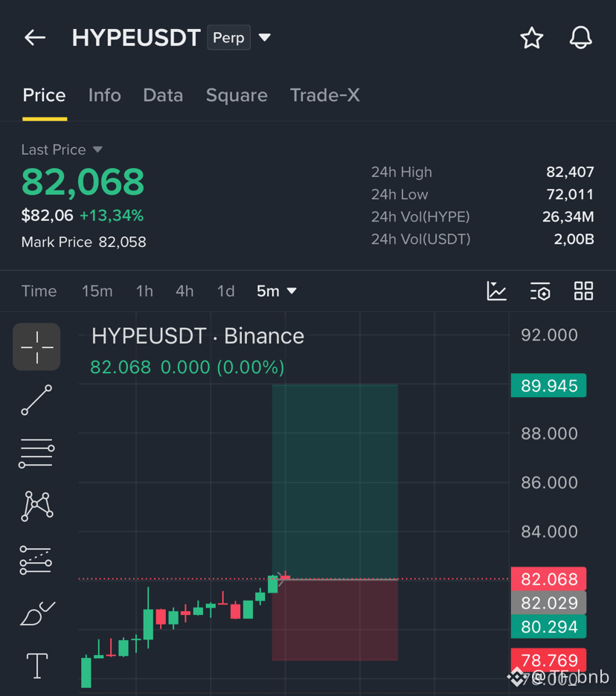Click the 24h Low value 72,011
Screen dimensions: 616x696
(570, 194)
